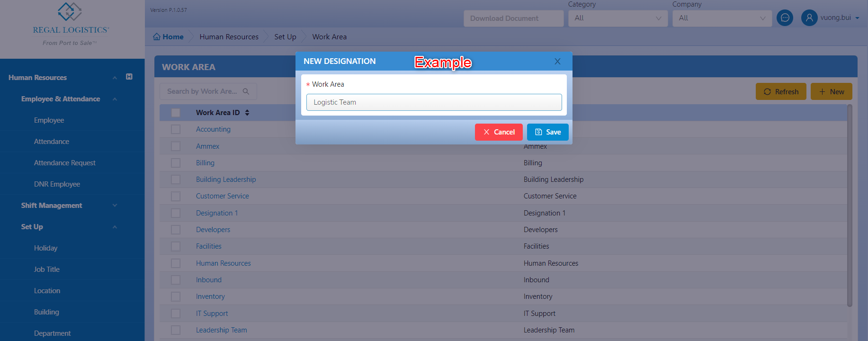Save the new designation
The image size is (868, 341).
point(548,132)
